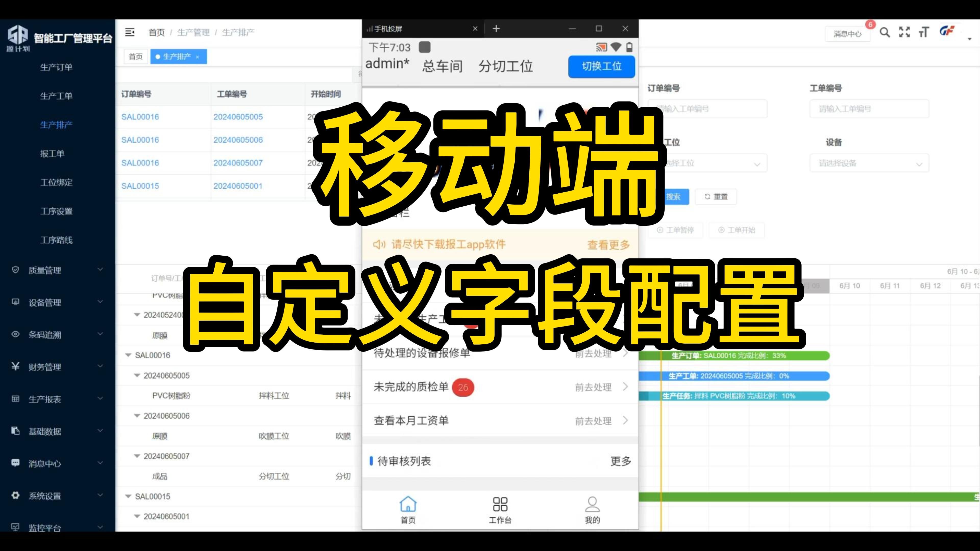980x551 pixels.
Task: Close the 生产排产 tab with x icon
Action: click(198, 57)
